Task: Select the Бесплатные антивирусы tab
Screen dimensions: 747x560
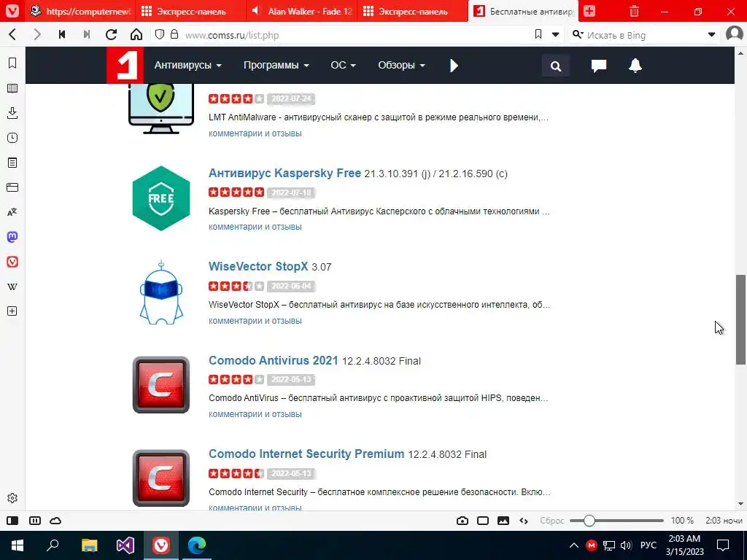Action: click(x=523, y=11)
